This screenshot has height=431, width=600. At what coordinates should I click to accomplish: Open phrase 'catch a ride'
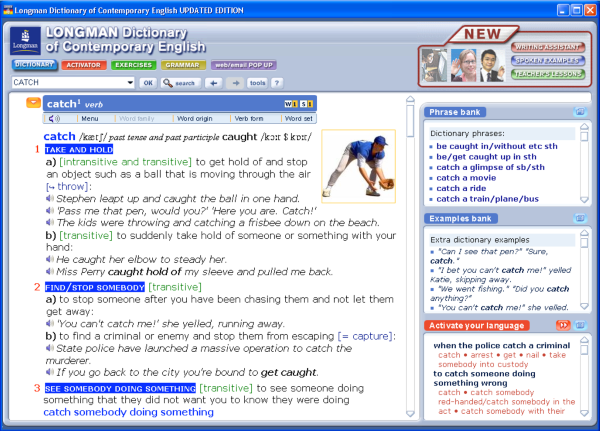tap(461, 188)
